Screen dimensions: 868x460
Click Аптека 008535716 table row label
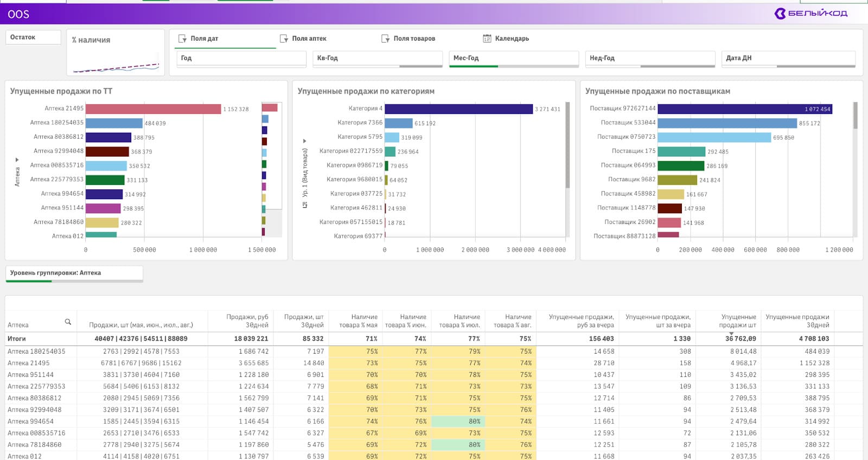pyautogui.click(x=36, y=433)
